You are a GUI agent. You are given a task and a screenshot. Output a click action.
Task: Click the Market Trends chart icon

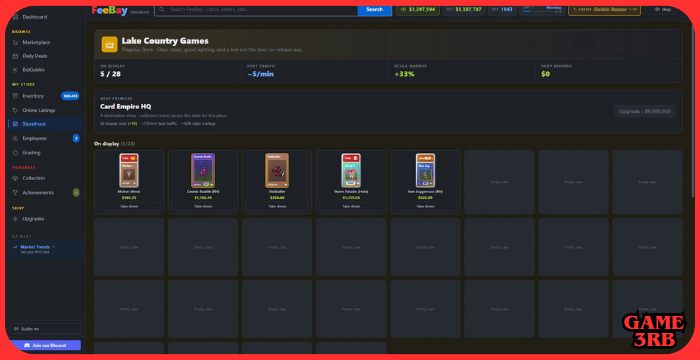(15, 247)
